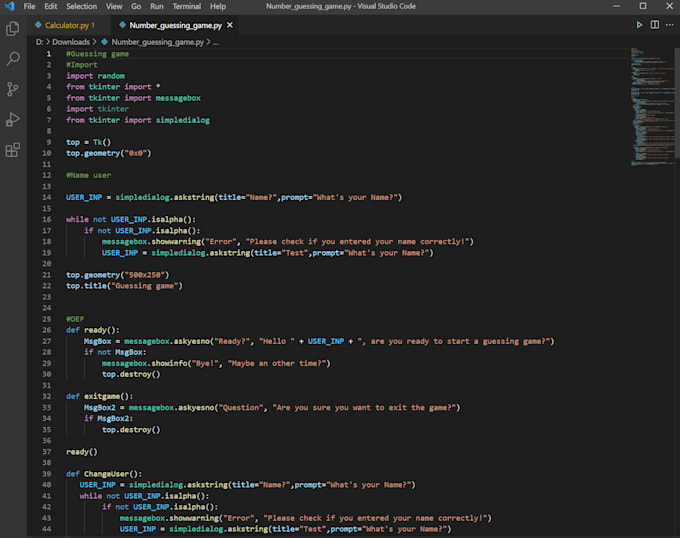Open the Terminal menu
680x538 pixels.
(x=186, y=6)
